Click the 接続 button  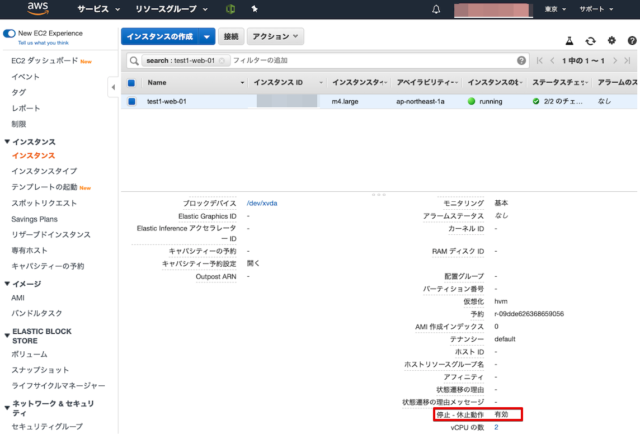(x=231, y=37)
